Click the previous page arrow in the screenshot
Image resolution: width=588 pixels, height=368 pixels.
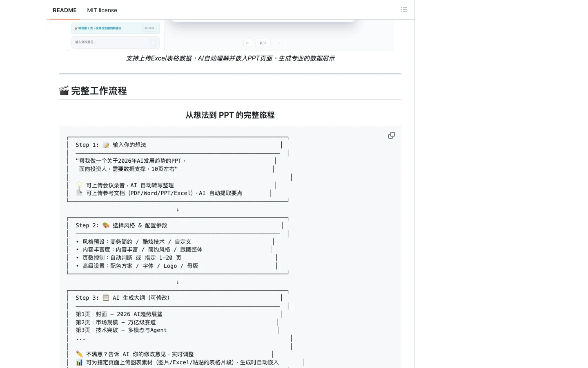248,43
